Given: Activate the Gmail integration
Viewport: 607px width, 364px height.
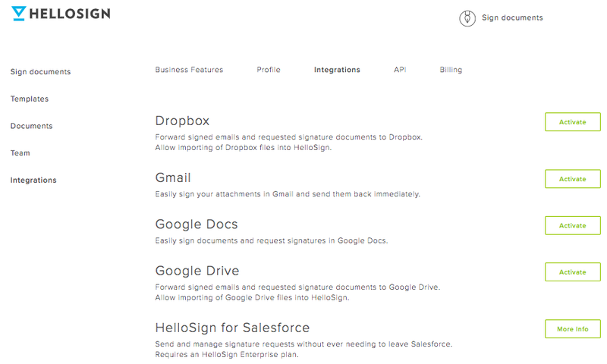Looking at the screenshot, I should click(x=573, y=179).
